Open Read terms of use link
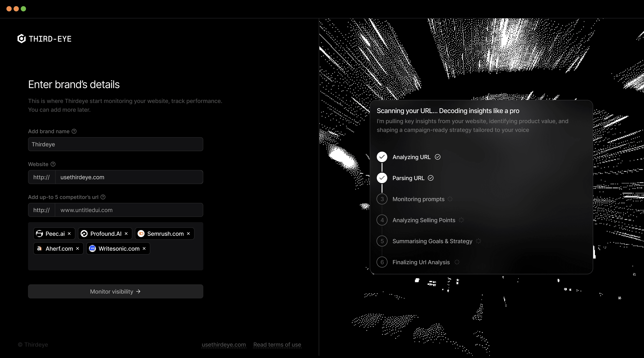 (x=277, y=344)
